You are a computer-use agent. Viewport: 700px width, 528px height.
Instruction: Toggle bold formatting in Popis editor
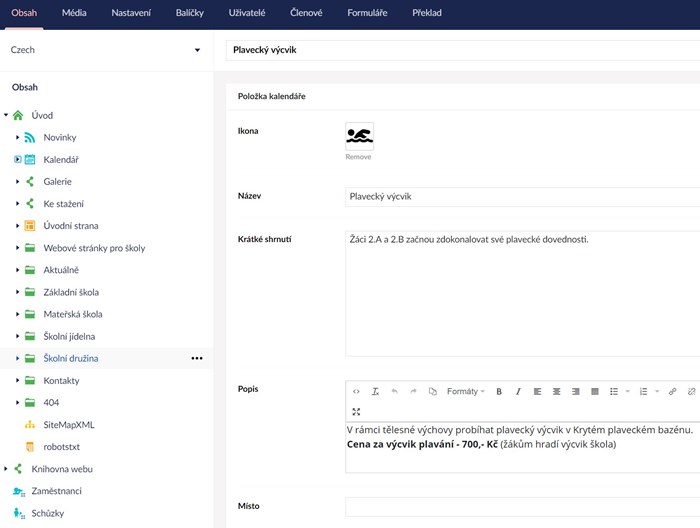point(499,391)
